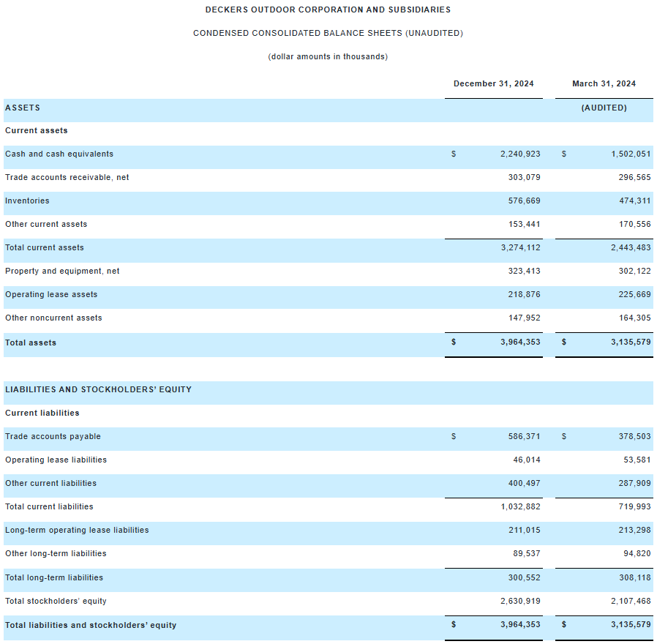Image resolution: width=657 pixels, height=644 pixels.
Task: Select the 'Inventories' row label
Action: pos(27,201)
